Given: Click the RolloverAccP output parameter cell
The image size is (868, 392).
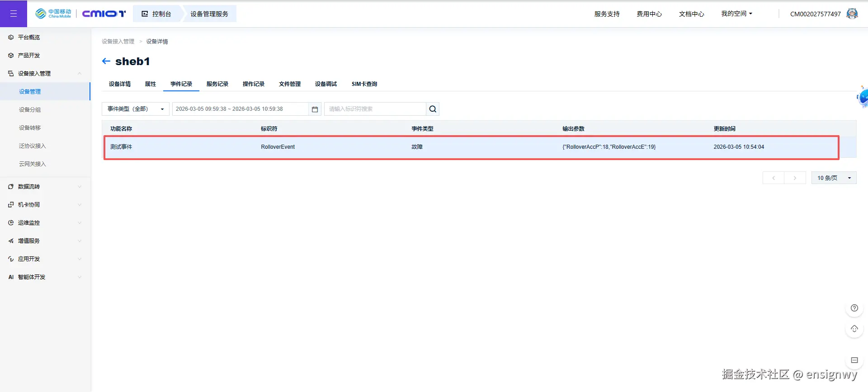Looking at the screenshot, I should (x=609, y=147).
